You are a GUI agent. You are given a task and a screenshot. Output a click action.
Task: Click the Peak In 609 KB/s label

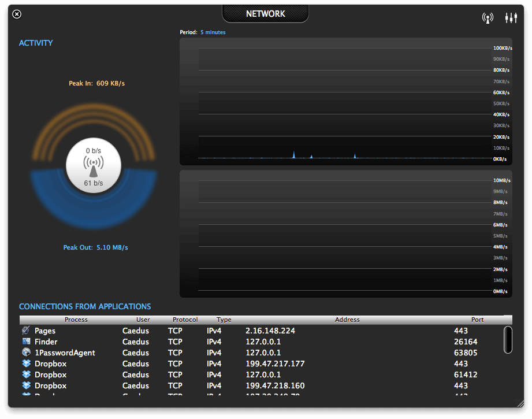96,83
